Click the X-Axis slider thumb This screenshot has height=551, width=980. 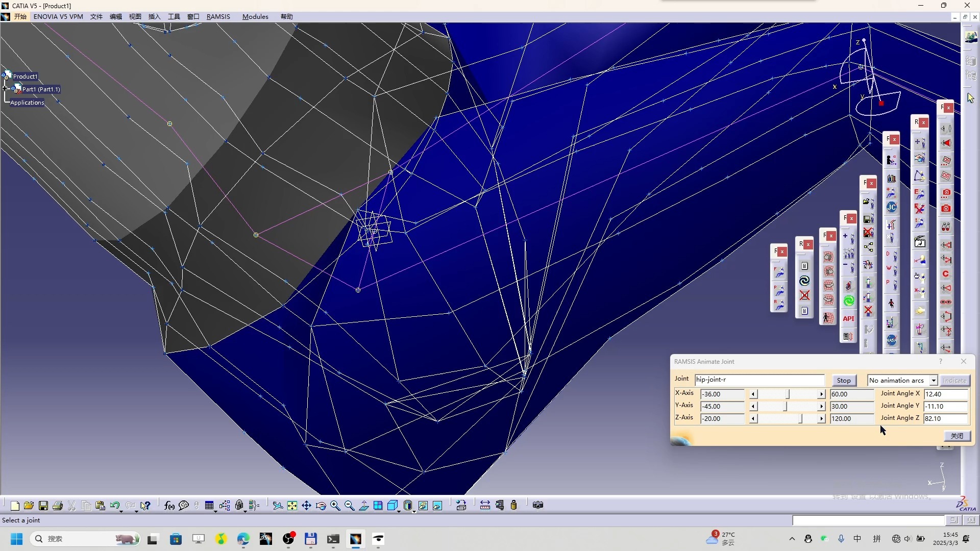click(788, 394)
